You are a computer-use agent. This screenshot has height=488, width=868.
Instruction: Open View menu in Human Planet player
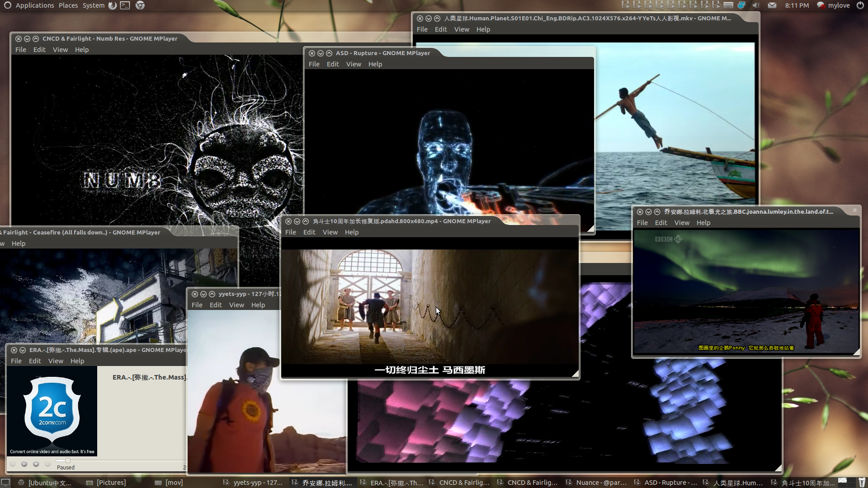pyautogui.click(x=462, y=29)
